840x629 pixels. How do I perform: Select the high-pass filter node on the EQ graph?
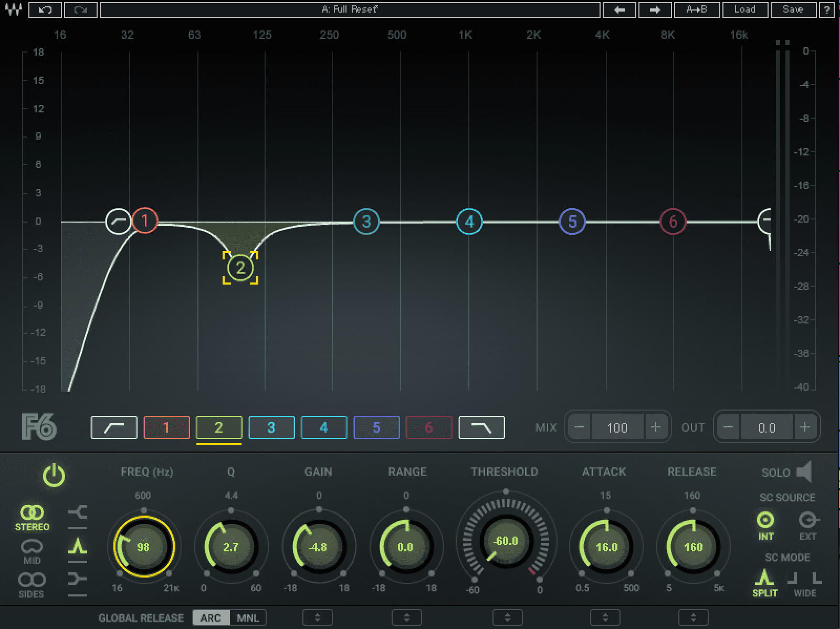(x=118, y=221)
